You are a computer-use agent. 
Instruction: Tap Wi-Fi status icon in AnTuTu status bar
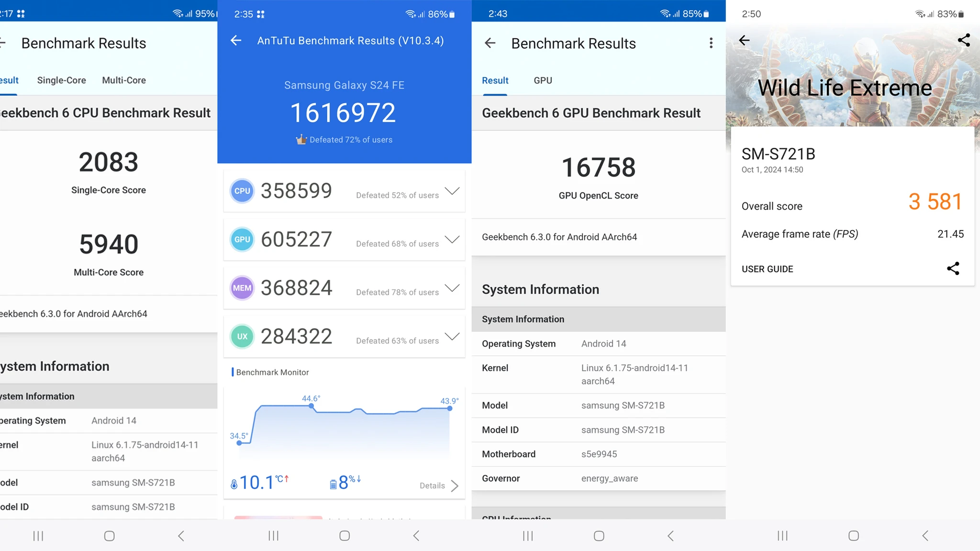pos(411,14)
